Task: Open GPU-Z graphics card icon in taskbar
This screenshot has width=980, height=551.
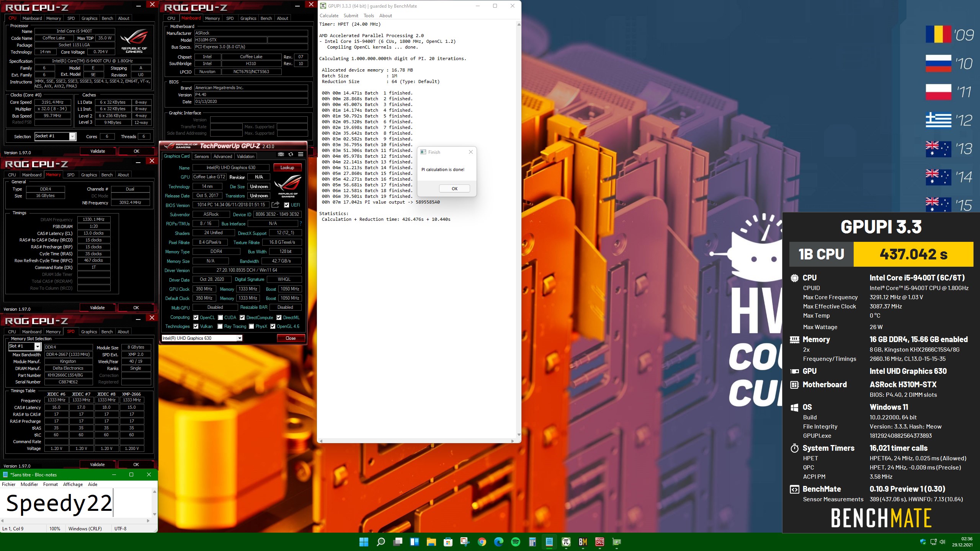Action: 616,542
